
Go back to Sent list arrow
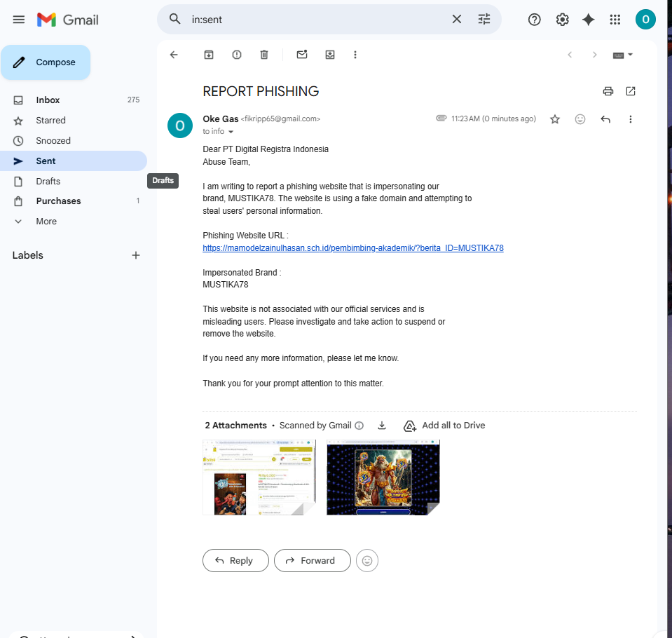(x=174, y=55)
